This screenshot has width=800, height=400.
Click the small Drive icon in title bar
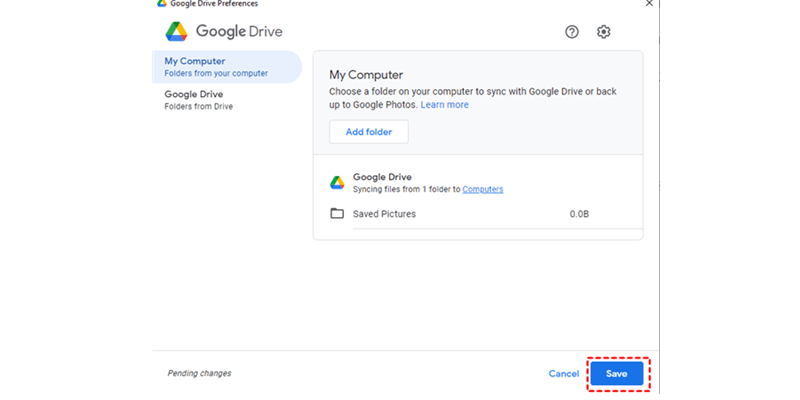tap(162, 3)
